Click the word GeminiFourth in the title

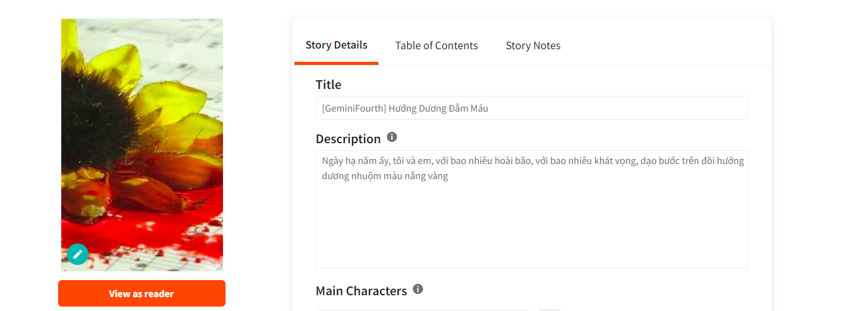(354, 109)
